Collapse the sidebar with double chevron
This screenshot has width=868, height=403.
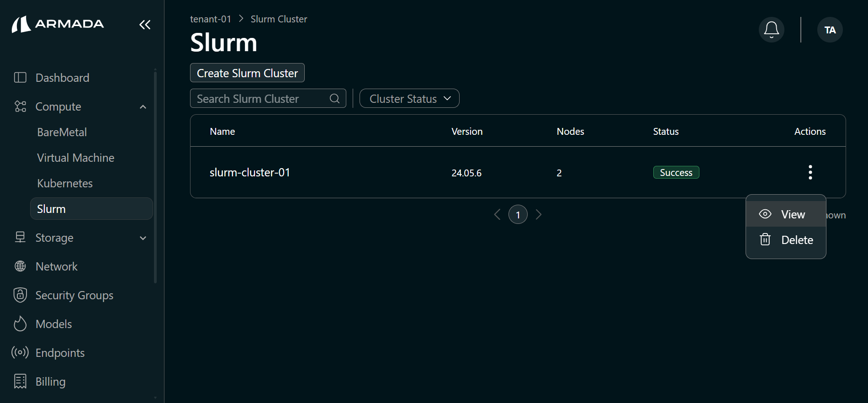point(145,25)
